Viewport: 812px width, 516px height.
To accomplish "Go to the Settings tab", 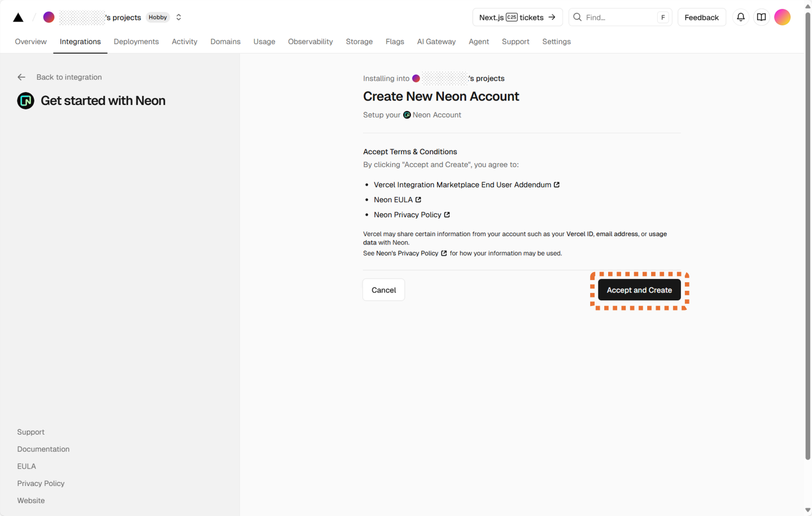I will pyautogui.click(x=556, y=42).
